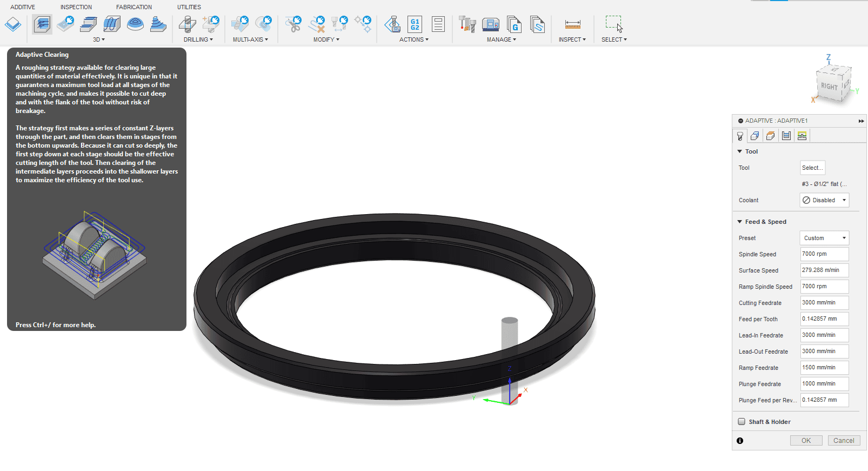Image resolution: width=868 pixels, height=471 pixels.
Task: Select the Delete Passes modify icon
Action: point(317,24)
